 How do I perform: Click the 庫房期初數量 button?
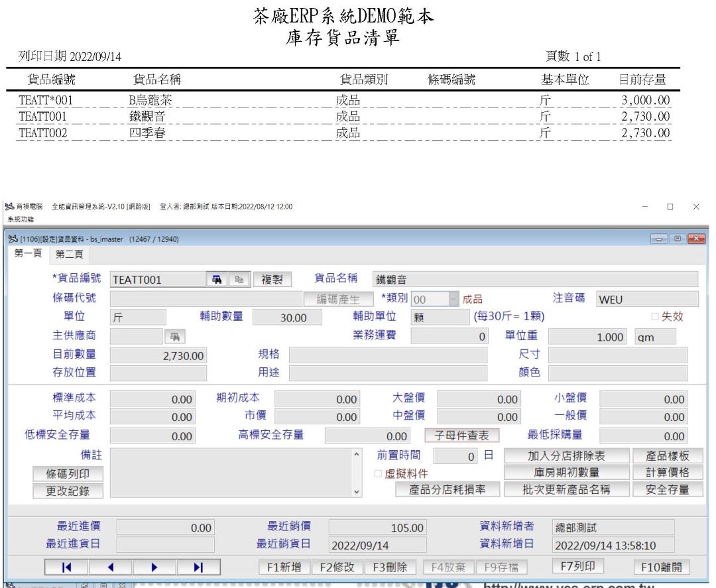pyautogui.click(x=566, y=473)
